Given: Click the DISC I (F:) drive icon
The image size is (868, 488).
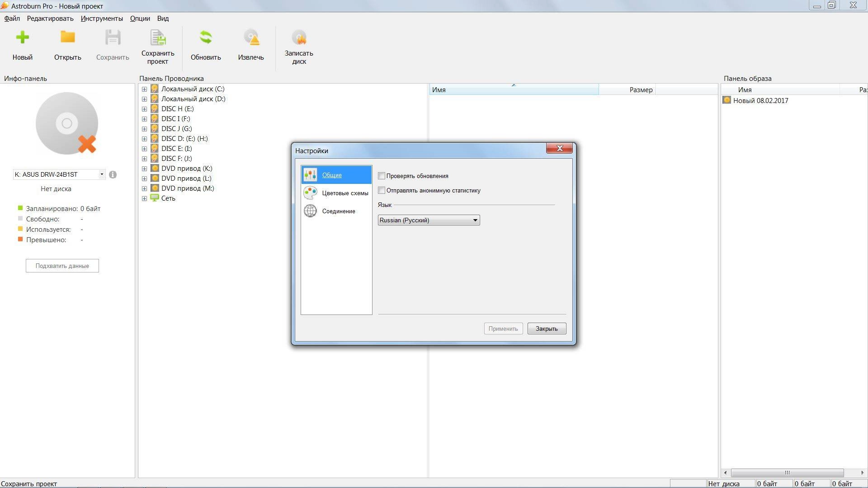Looking at the screenshot, I should click(x=155, y=119).
